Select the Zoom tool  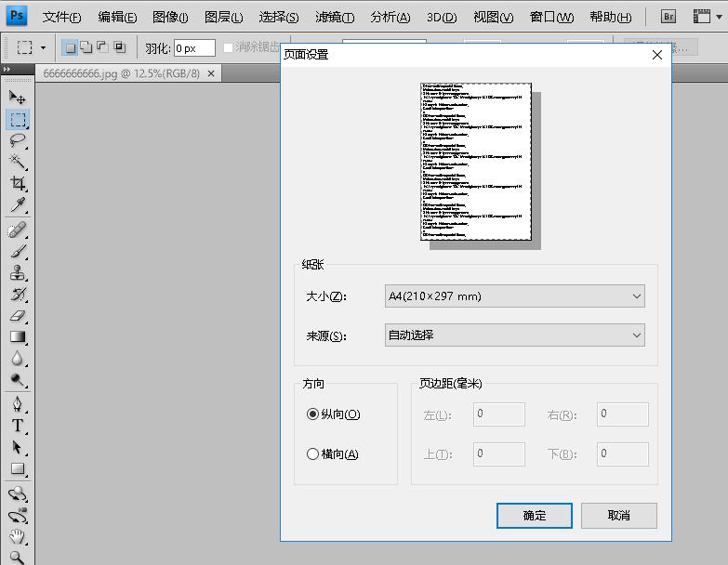pyautogui.click(x=18, y=557)
